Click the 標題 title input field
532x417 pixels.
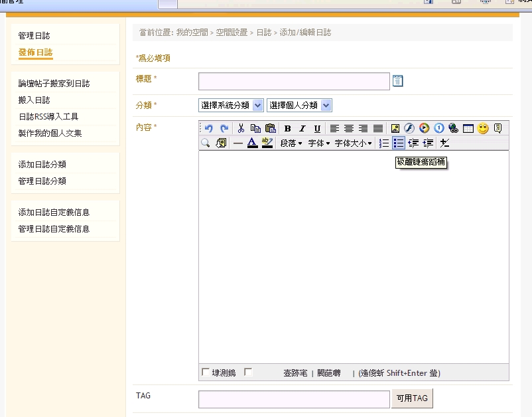294,81
